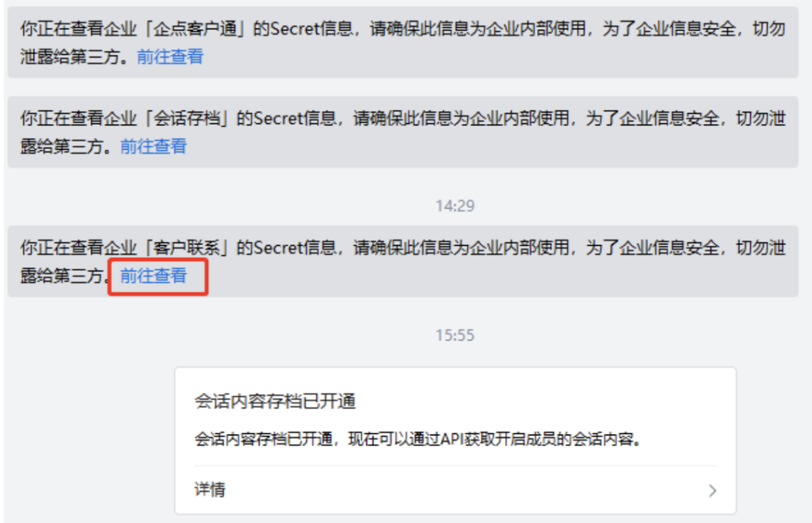The height and width of the screenshot is (523, 812).
Task: Open 前往查看 link in 会话存档 message
Action: coord(154,147)
